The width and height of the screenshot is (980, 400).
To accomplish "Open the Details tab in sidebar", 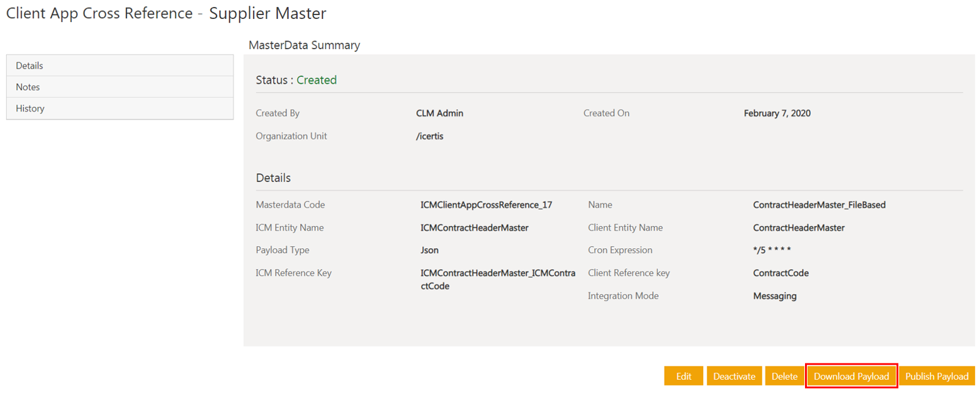I will coord(120,66).
